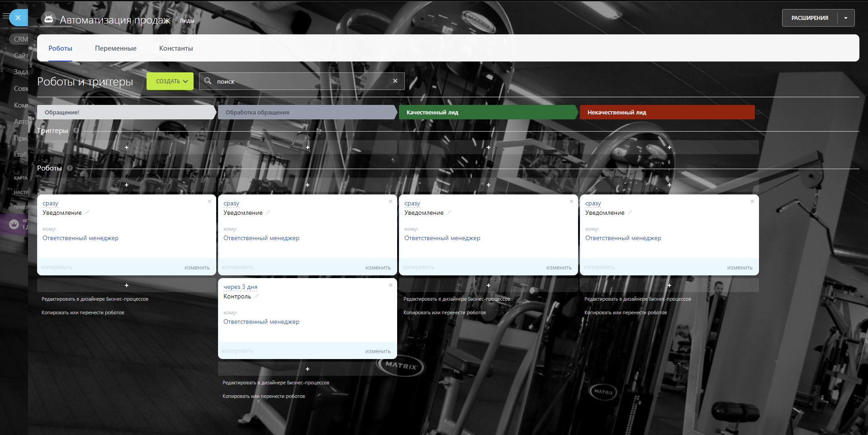Pick recipient Ответственный менеджер in Контроль card
The width and height of the screenshot is (868, 435).
coord(261,322)
